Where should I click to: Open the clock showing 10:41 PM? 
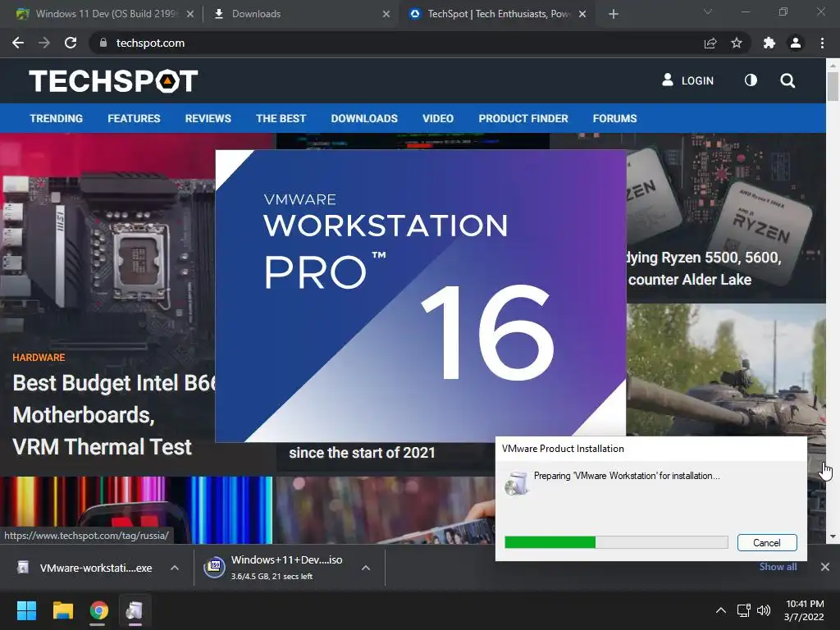point(805,610)
